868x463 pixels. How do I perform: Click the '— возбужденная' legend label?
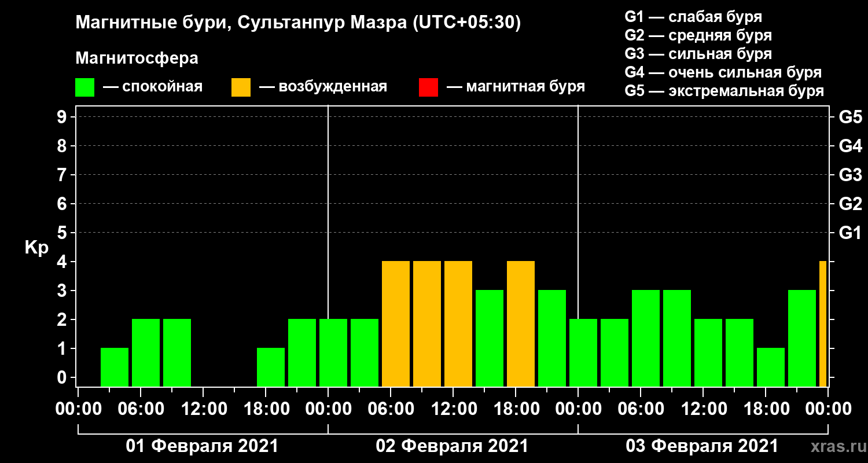click(x=323, y=87)
